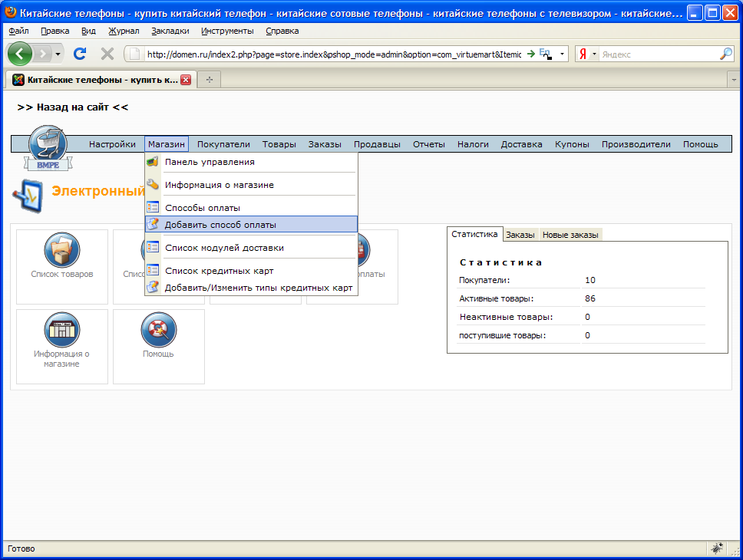Click the shopping cart logo icon

(48, 144)
